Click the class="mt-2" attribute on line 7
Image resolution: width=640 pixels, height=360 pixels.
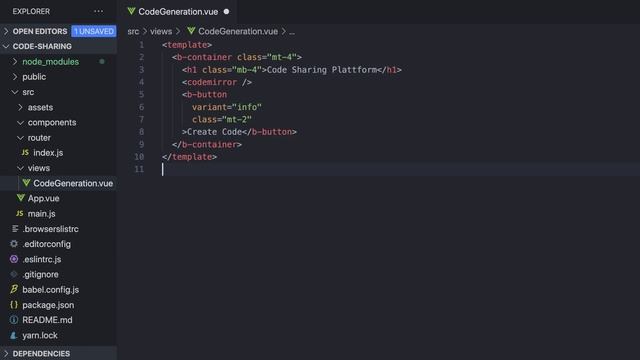222,119
